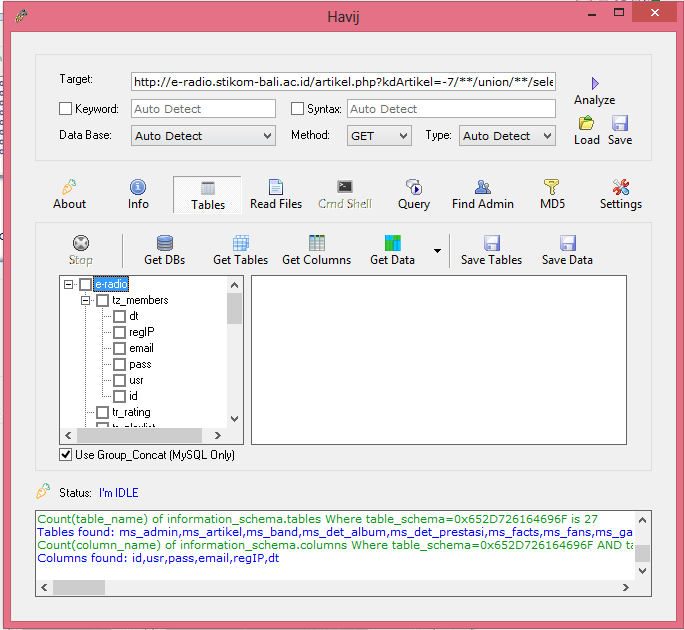Click the Havij app icon in title bar

pyautogui.click(x=21, y=17)
